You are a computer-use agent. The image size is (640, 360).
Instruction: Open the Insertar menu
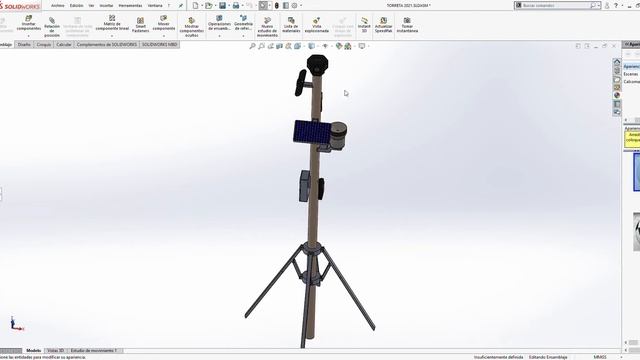pos(106,6)
